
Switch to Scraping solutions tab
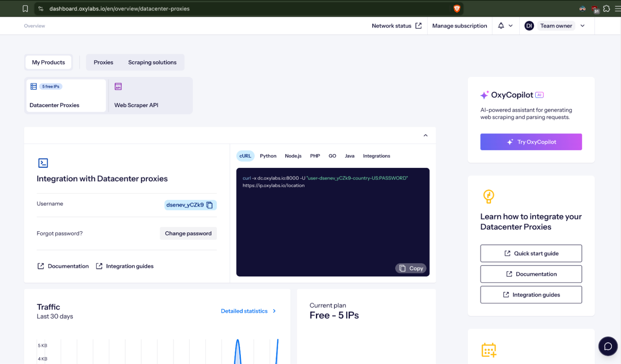152,62
